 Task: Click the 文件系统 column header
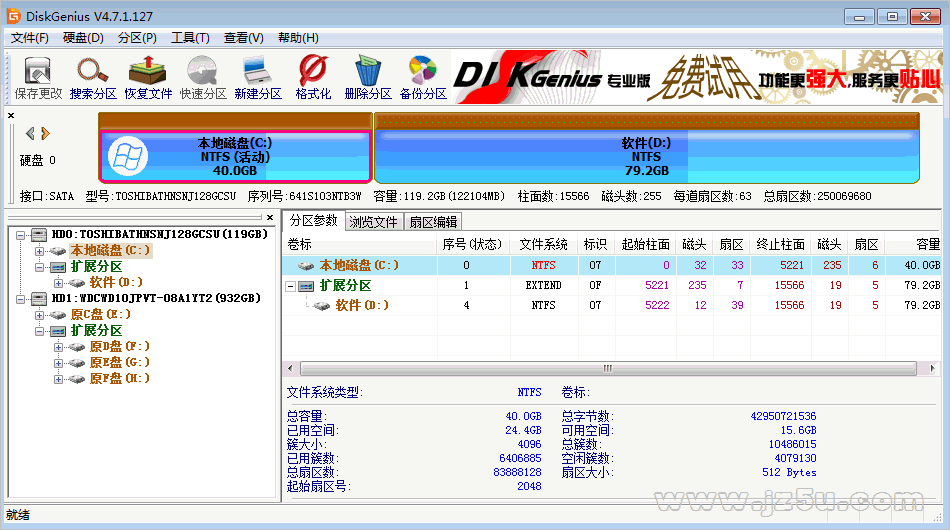pos(543,244)
